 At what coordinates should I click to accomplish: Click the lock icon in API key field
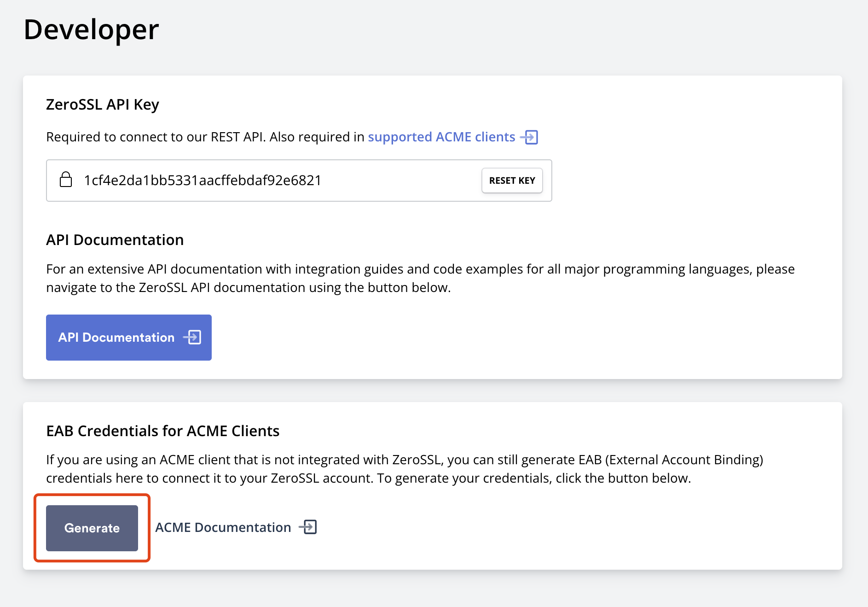[66, 180]
